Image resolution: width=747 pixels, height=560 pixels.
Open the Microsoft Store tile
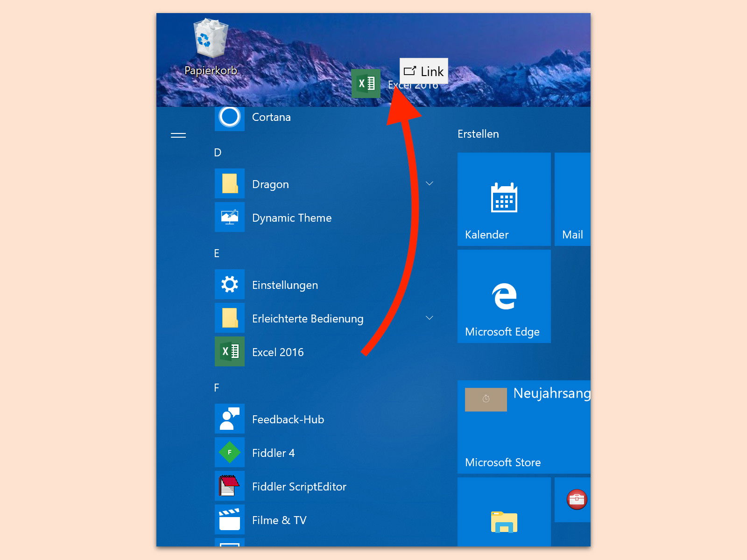(x=524, y=427)
